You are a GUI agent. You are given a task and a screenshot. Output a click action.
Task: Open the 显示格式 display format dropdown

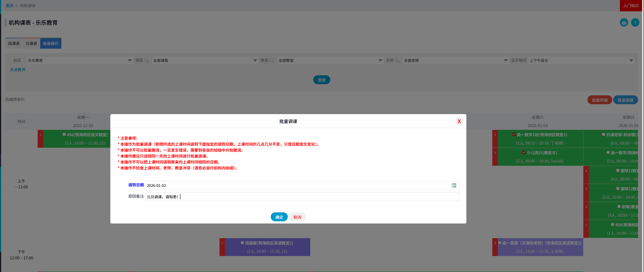pyautogui.click(x=631, y=60)
